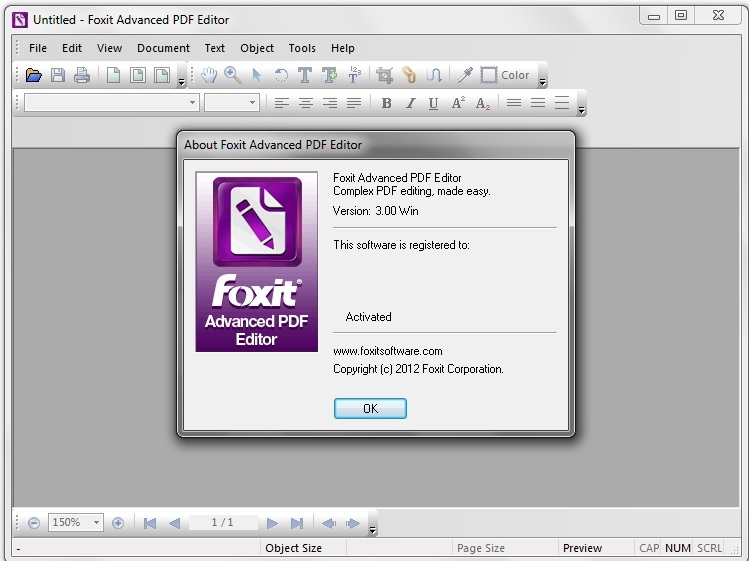Print the document using printer icon
This screenshot has width=749, height=561.
[x=82, y=76]
